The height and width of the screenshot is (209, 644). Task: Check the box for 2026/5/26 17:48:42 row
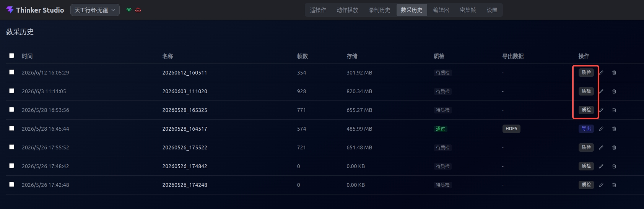(12, 166)
